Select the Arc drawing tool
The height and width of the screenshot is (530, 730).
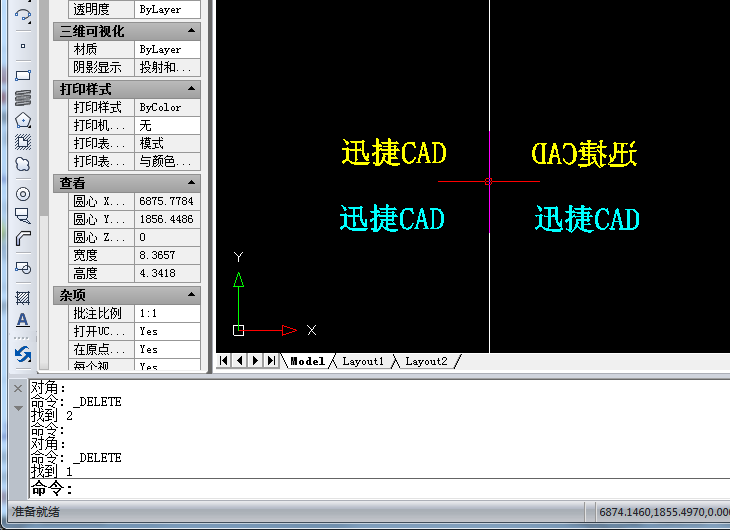[x=23, y=15]
